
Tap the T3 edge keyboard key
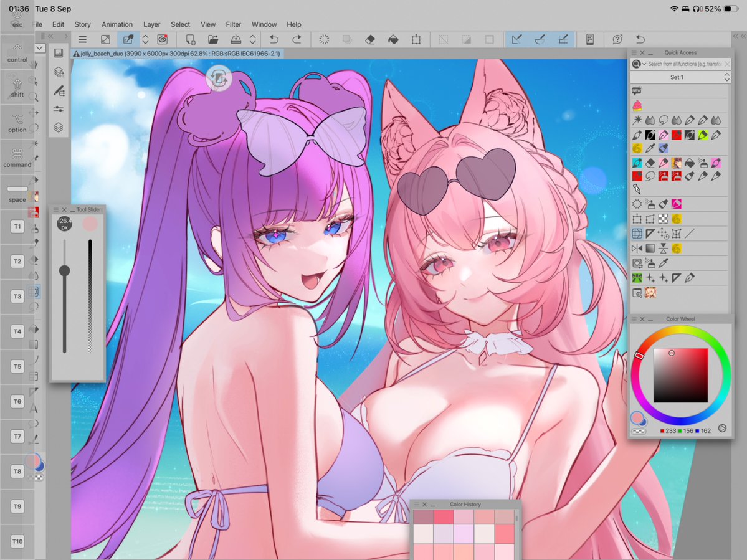click(17, 296)
